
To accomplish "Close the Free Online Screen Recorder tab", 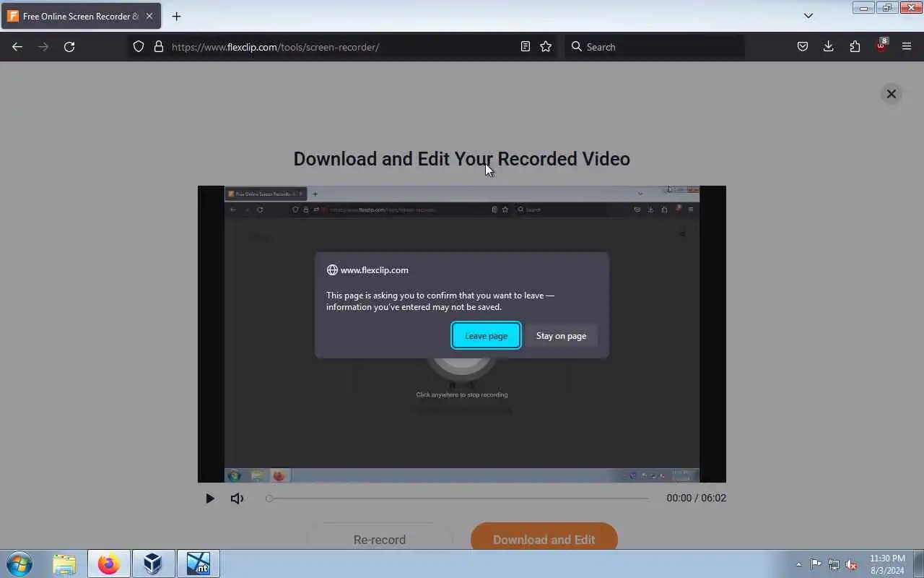I will point(149,16).
